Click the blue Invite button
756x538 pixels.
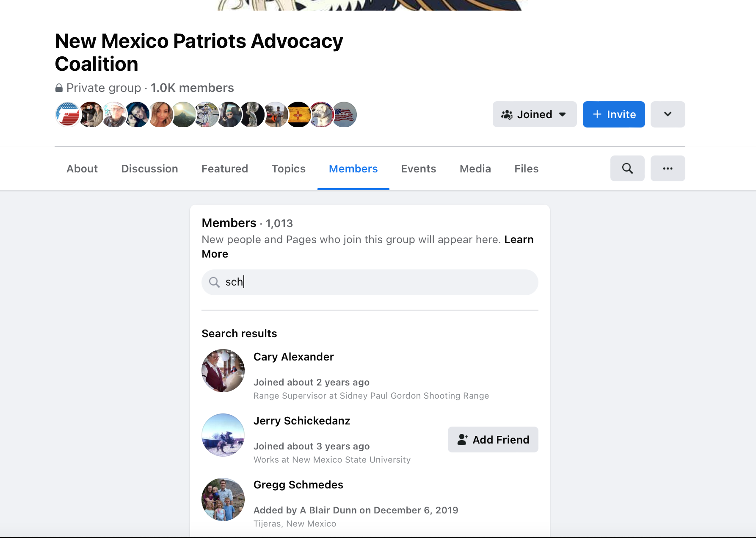[614, 114]
